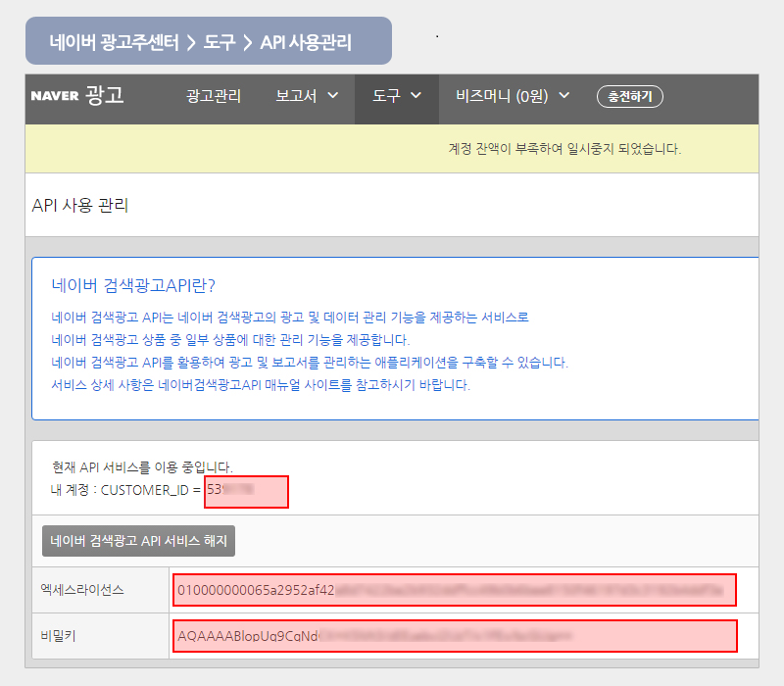Click the line 네이버 검색광고 상품 중 일부 상품에
Screen dimensions: 784x686
coord(230,340)
